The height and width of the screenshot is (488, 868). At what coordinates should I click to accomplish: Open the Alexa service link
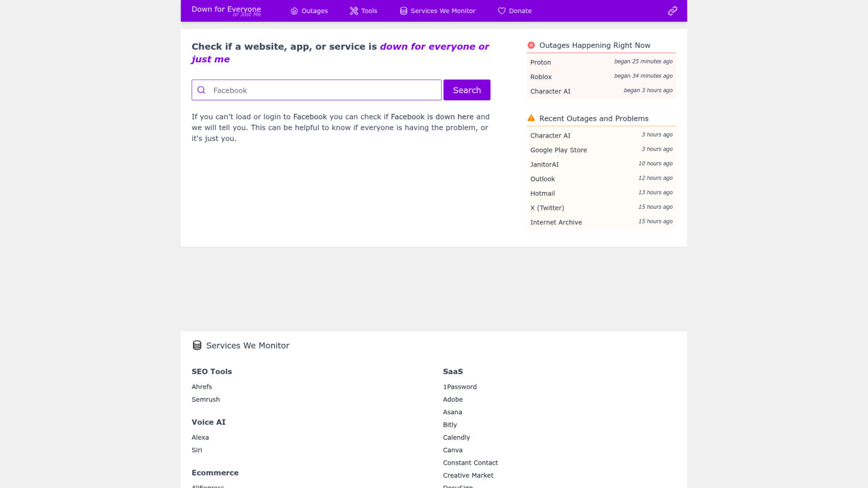(x=200, y=438)
